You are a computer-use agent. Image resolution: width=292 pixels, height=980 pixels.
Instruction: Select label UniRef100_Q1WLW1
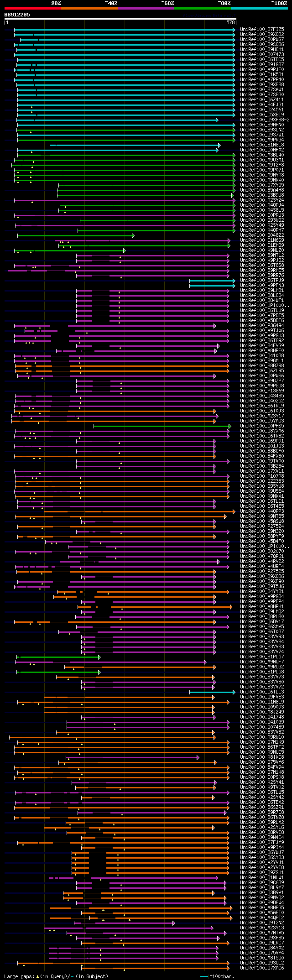(262, 877)
